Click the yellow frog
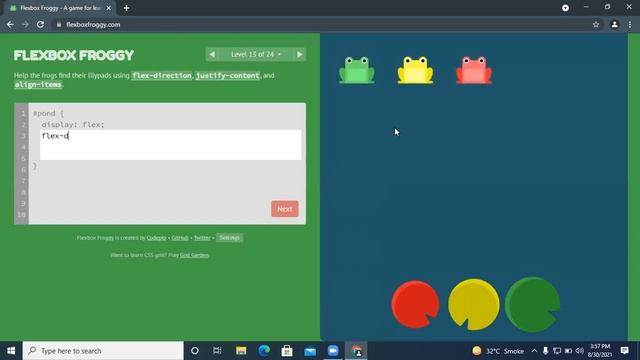This screenshot has width=640, height=360. click(x=415, y=70)
